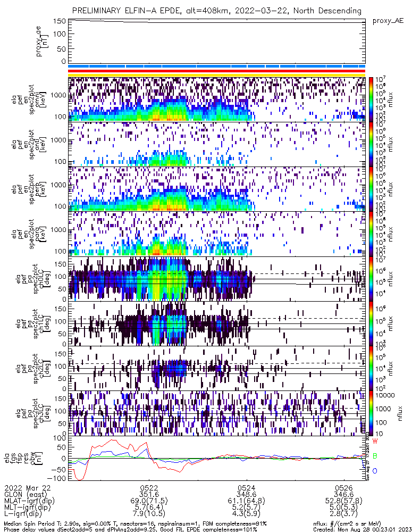Click the MLT value '5.0(5.3)'
Image resolution: width=412 pixels, height=532 pixels.
343,507
